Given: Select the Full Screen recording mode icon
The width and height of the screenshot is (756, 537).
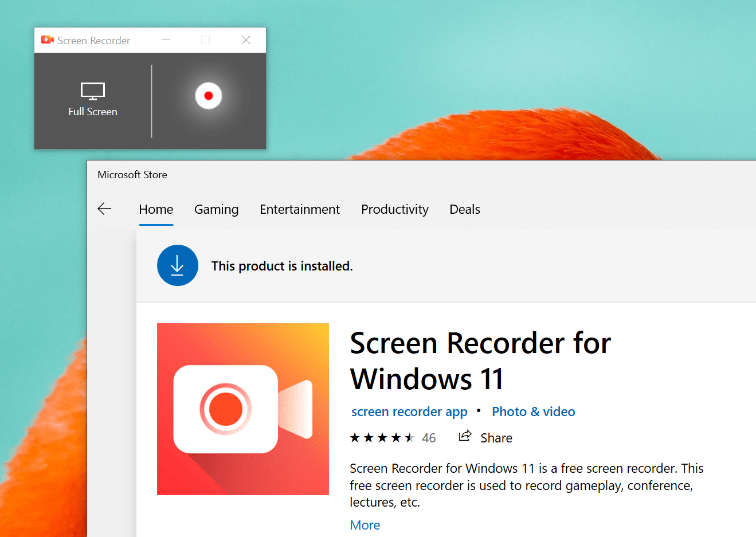Looking at the screenshot, I should (92, 92).
